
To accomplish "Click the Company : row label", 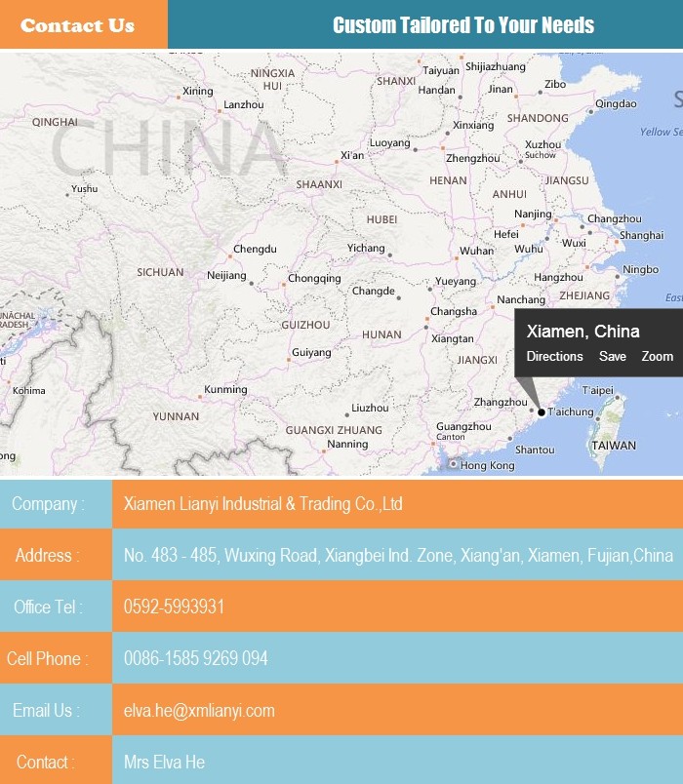I will (x=48, y=503).
